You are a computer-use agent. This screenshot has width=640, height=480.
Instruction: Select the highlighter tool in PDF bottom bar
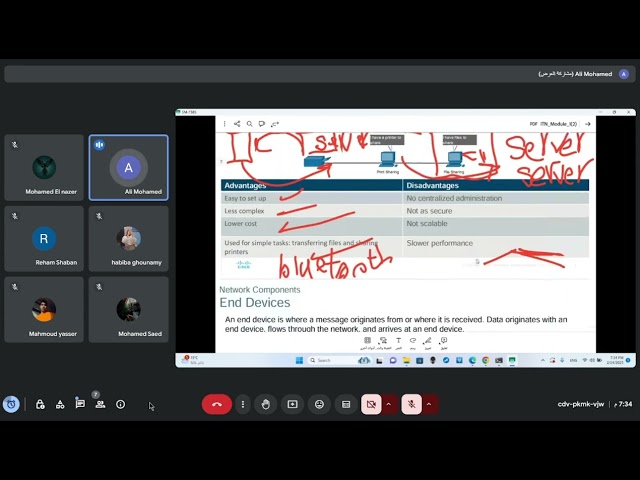click(x=428, y=342)
